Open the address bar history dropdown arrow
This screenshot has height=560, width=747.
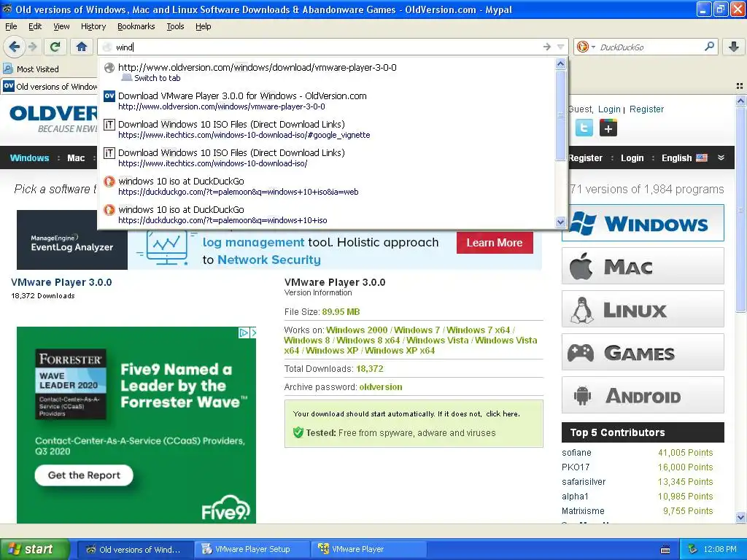tap(561, 47)
